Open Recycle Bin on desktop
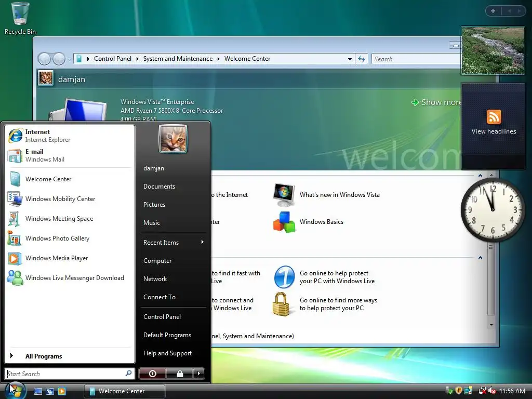This screenshot has width=532, height=399. point(20,18)
